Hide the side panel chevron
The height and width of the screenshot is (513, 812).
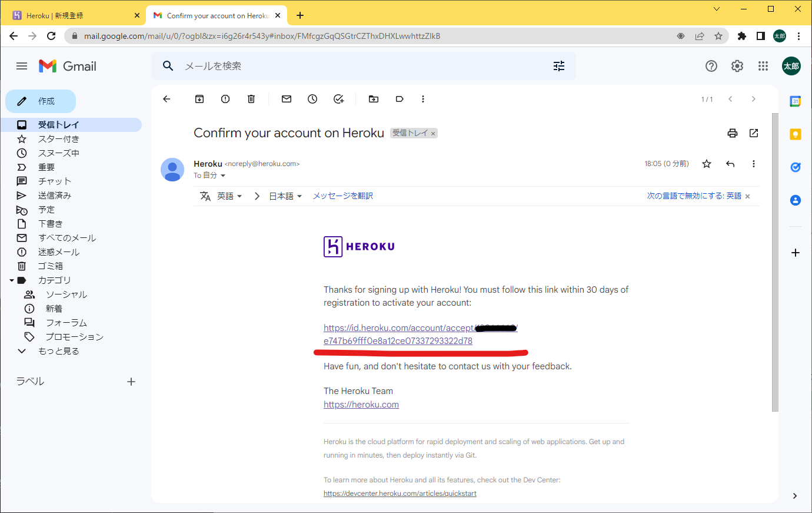point(795,496)
